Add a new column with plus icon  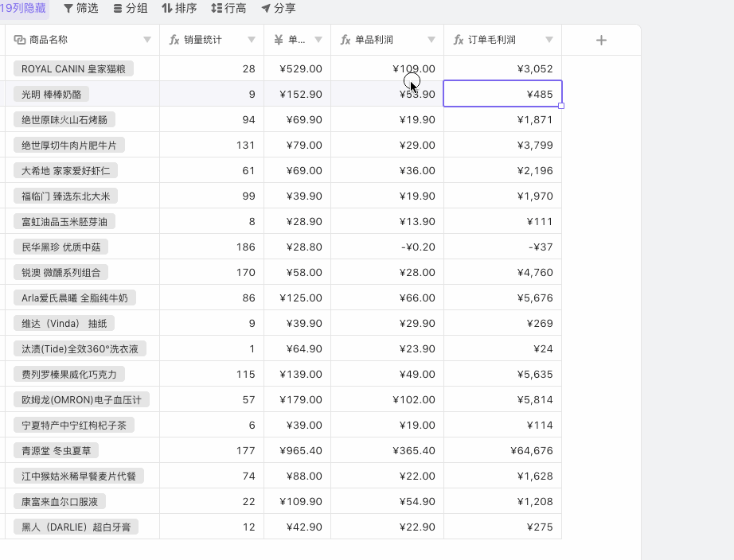[601, 41]
